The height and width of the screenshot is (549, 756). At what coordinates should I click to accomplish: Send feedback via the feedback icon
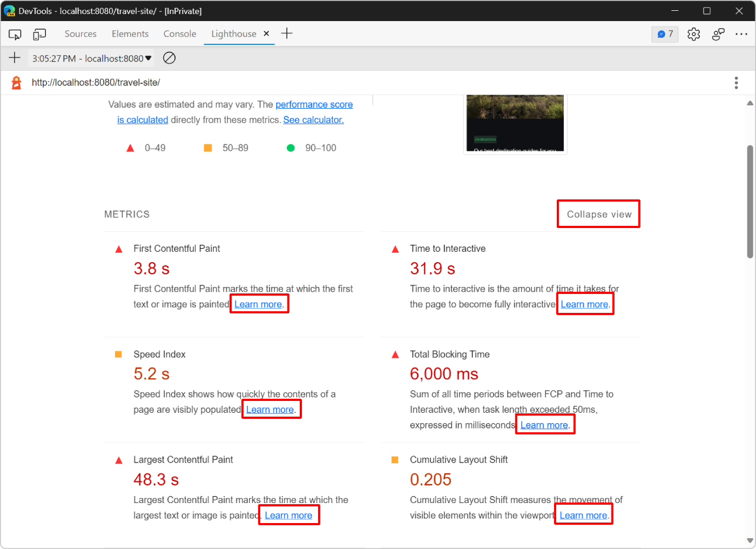tap(718, 34)
